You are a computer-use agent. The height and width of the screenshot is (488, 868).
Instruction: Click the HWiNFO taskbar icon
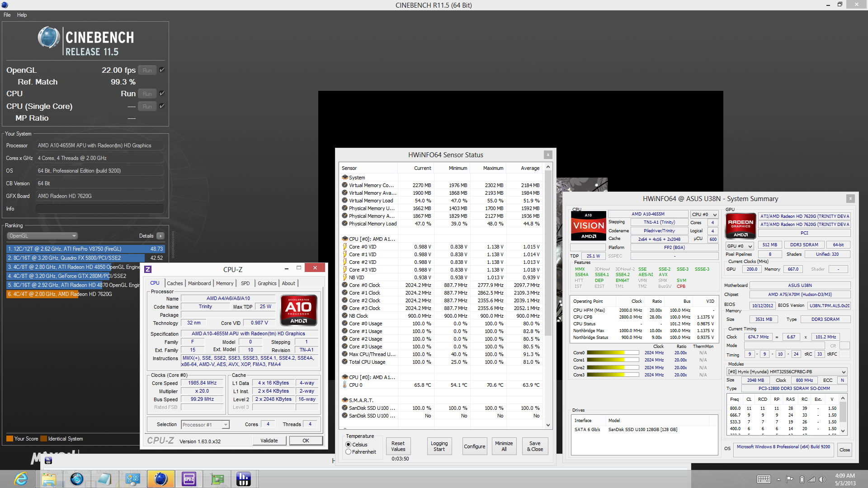(x=244, y=479)
